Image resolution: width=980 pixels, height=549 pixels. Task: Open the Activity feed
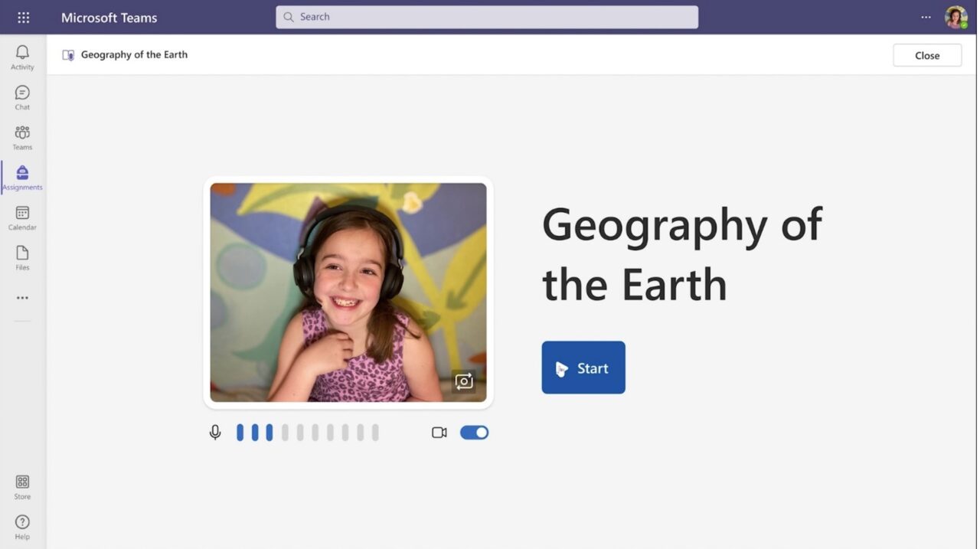[22, 55]
